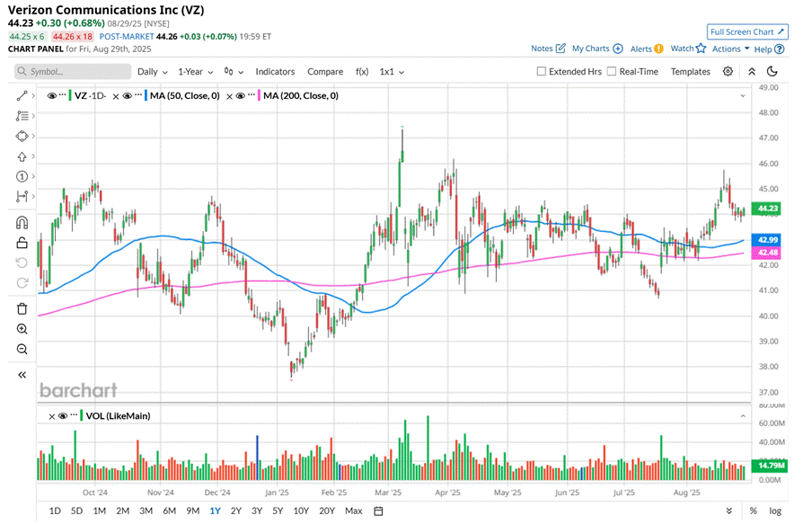Switch to log scale

[775, 511]
